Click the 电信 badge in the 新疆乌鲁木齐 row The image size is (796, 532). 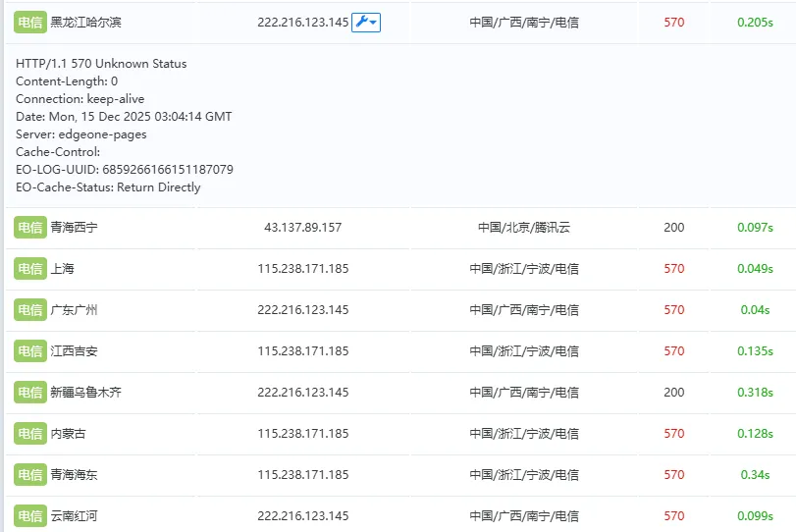(29, 393)
